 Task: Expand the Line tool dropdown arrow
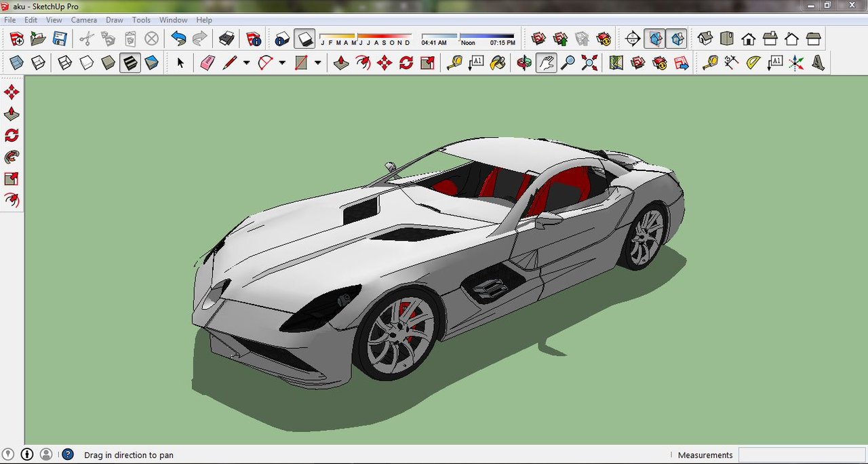pos(246,63)
